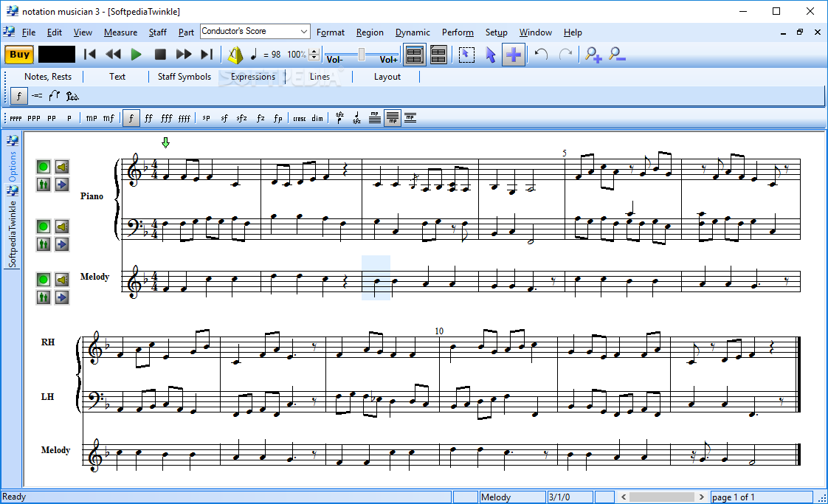Switch to window view layout icon
The width and height of the screenshot is (828, 504).
pyautogui.click(x=415, y=55)
